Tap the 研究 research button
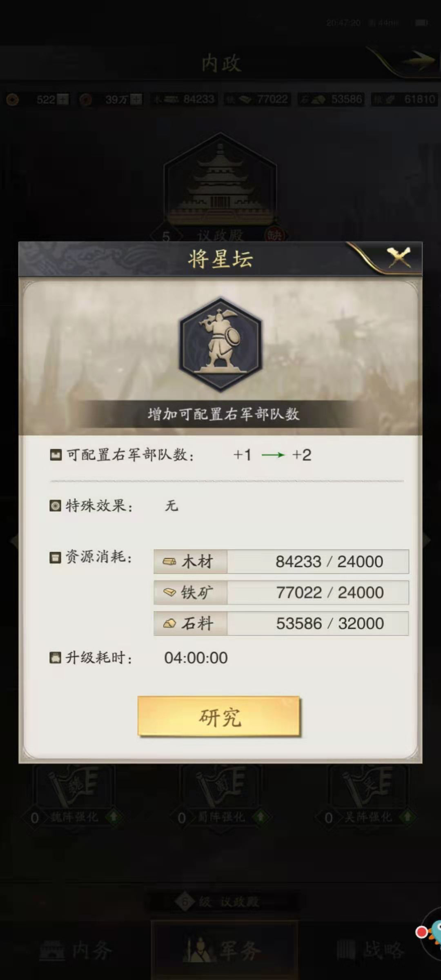This screenshot has width=441, height=980. 219,717
